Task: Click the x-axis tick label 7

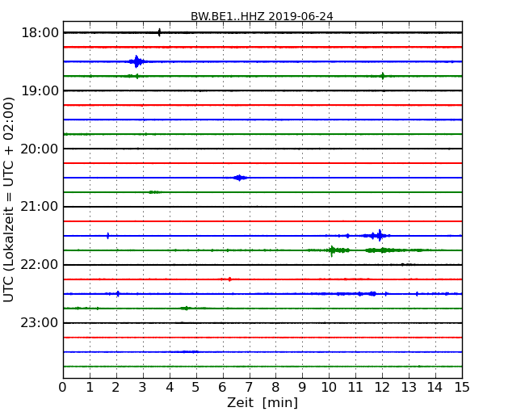Action: (249, 388)
